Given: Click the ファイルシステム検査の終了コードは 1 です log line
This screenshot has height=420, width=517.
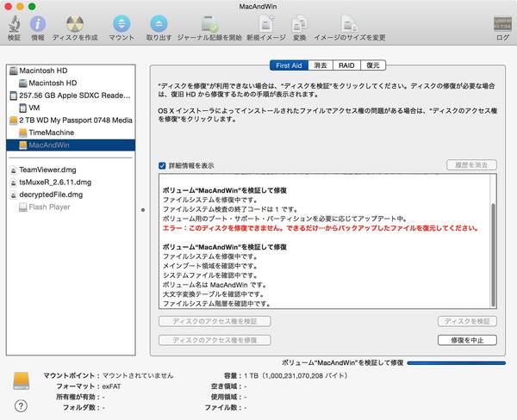Looking at the screenshot, I should coord(230,209).
